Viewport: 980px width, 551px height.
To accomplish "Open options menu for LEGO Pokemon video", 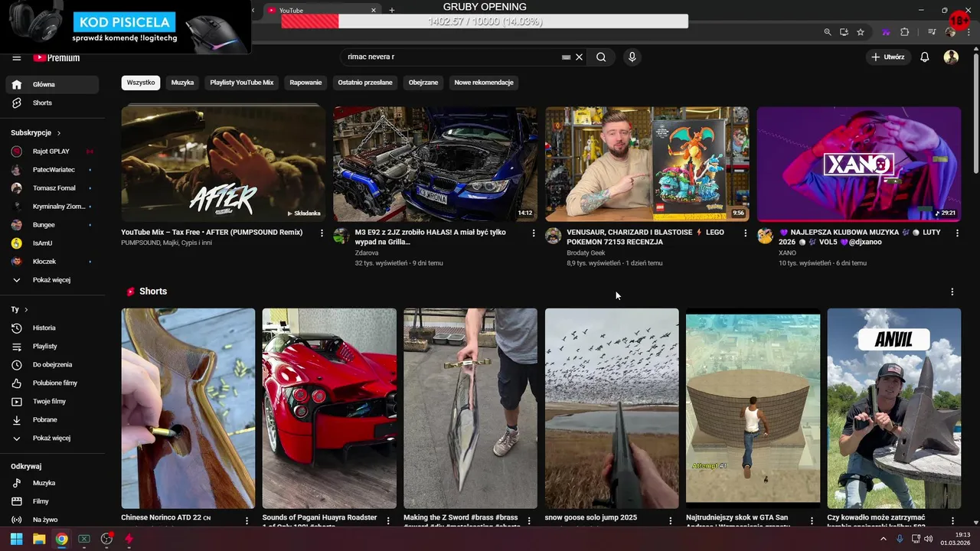I will 746,233.
